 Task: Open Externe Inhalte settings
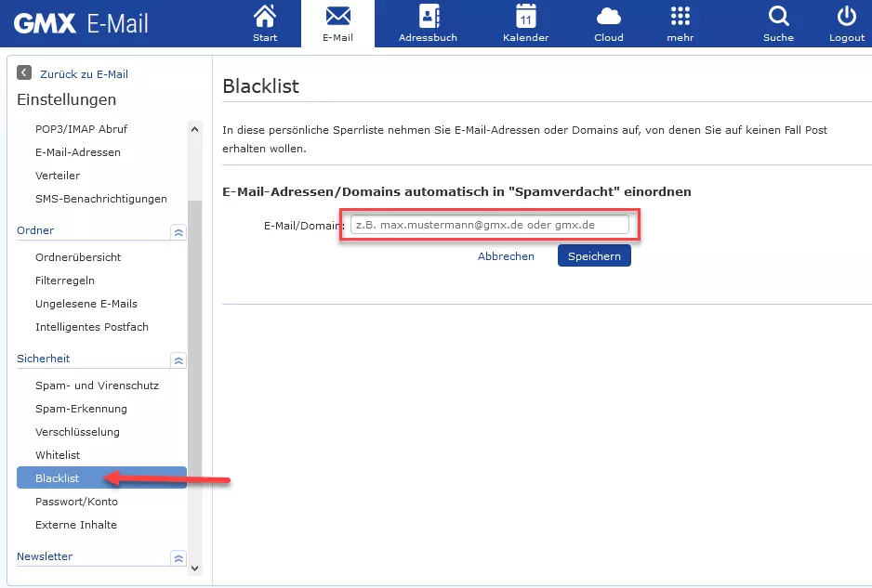point(75,525)
